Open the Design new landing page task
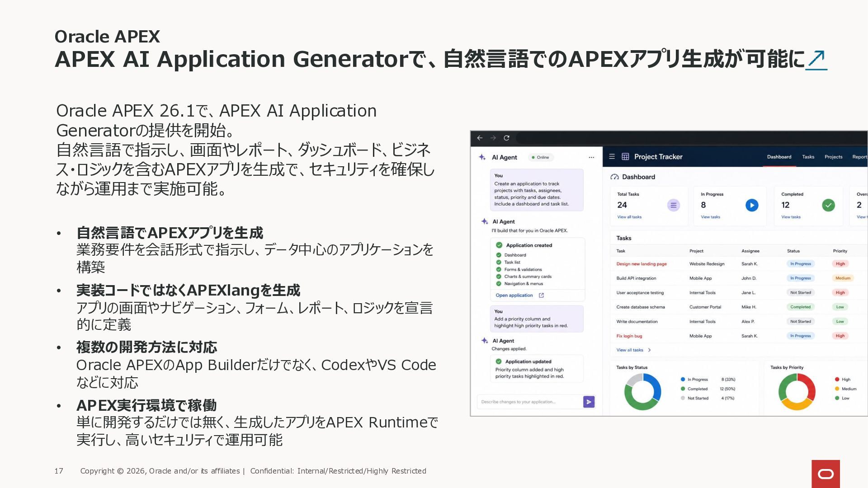This screenshot has height=488, width=868. (641, 264)
